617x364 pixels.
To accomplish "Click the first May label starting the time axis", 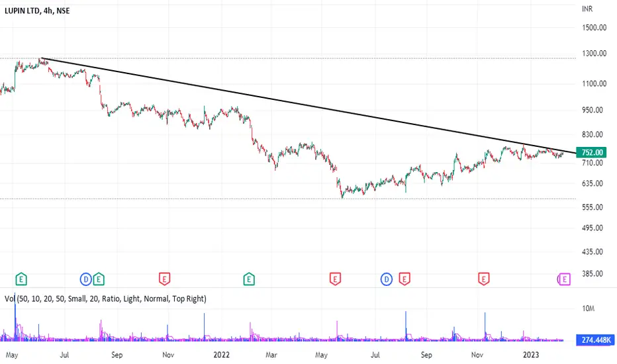I will (12, 355).
